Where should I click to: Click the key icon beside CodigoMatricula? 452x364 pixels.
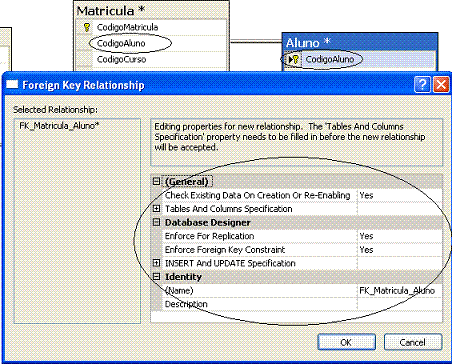point(87,27)
